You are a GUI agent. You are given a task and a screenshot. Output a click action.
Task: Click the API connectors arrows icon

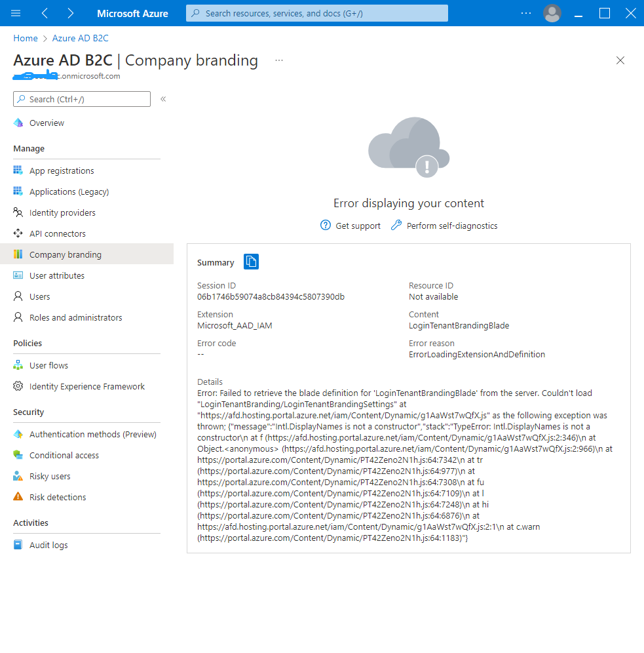point(18,233)
